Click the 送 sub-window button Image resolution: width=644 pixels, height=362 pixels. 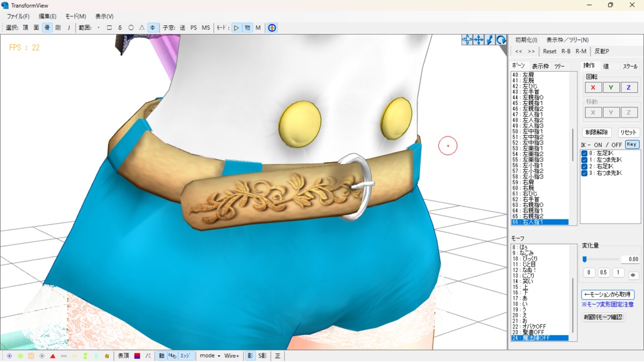tap(182, 28)
